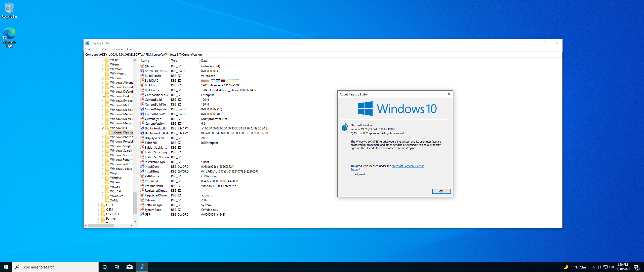Sort values by the Type column header
644x272 pixels.
point(184,61)
